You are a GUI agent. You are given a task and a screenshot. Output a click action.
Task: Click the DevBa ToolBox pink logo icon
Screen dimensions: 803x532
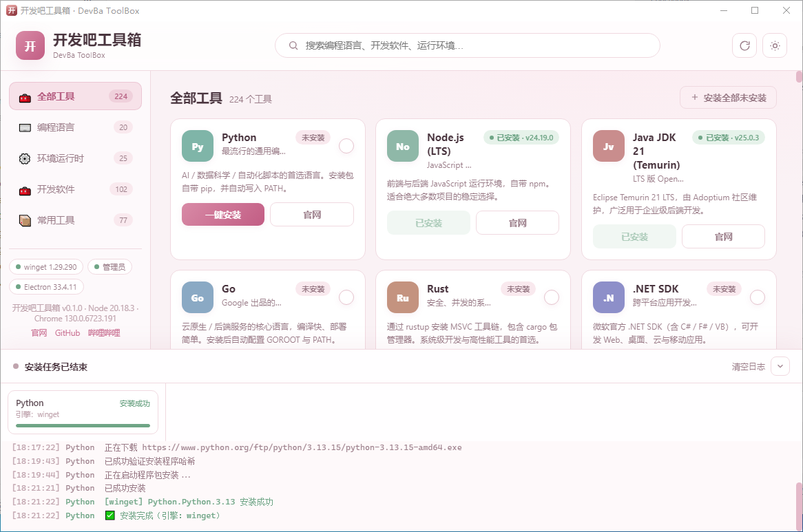click(30, 45)
